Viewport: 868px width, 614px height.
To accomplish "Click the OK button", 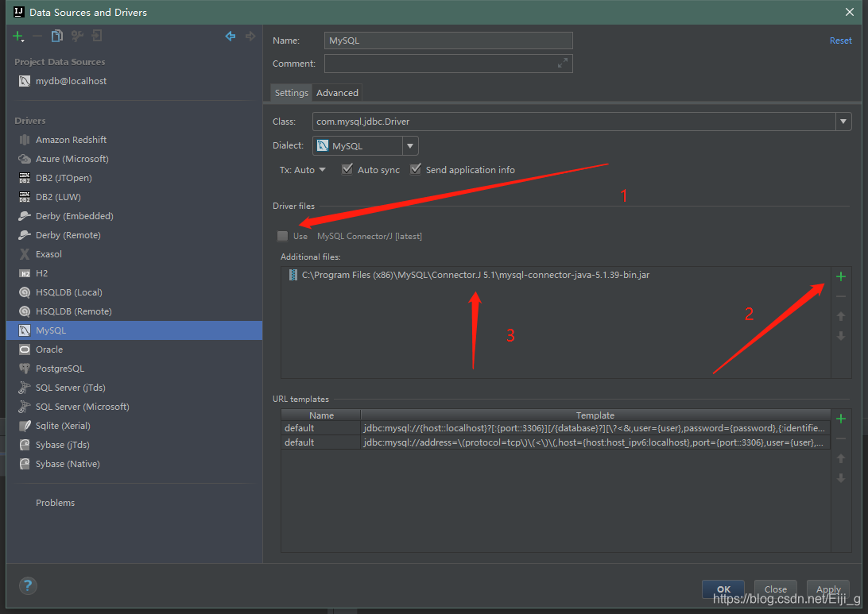I will 723,589.
